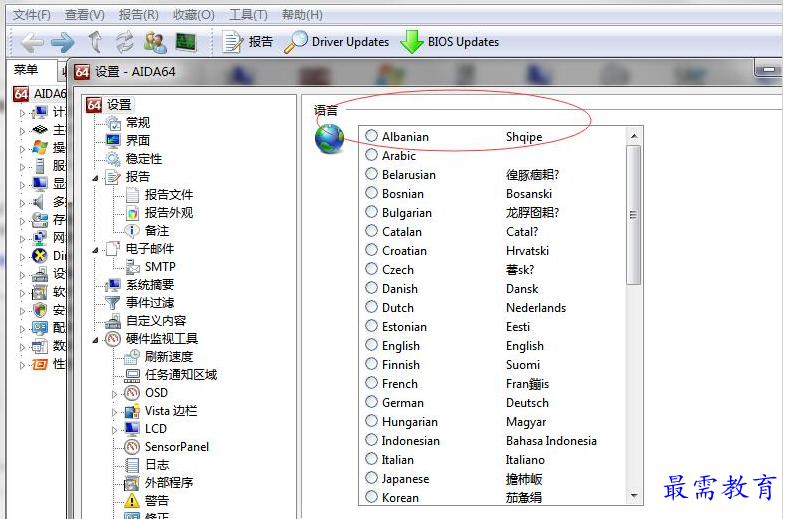The width and height of the screenshot is (785, 519).
Task: Select 常规 in settings tree
Action: pyautogui.click(x=138, y=123)
